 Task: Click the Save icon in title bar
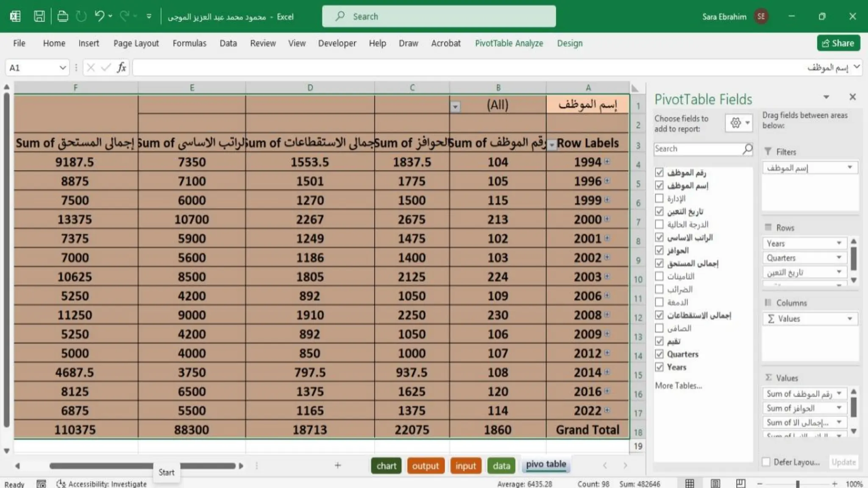39,17
